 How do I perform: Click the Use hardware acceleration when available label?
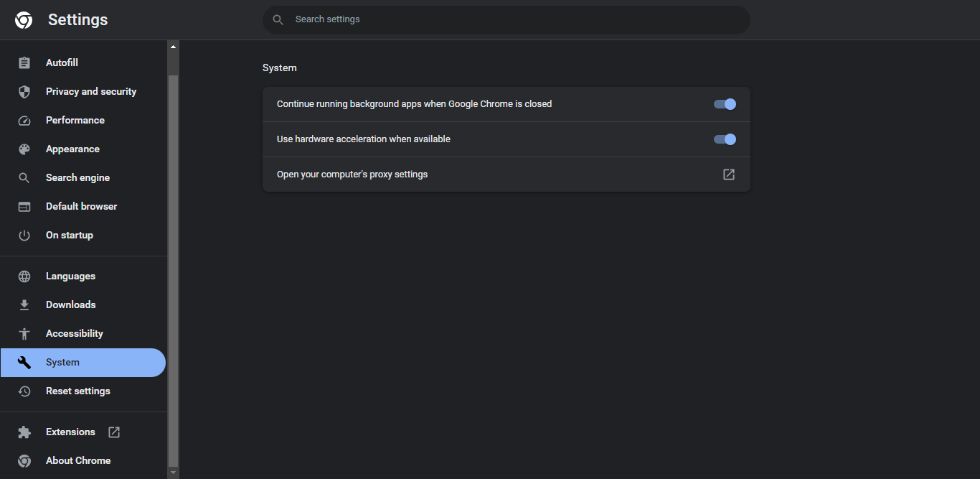click(364, 139)
